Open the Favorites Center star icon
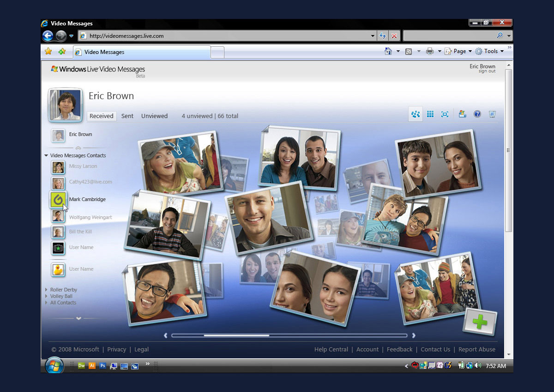Viewport: 554px width, 392px height. tap(48, 52)
